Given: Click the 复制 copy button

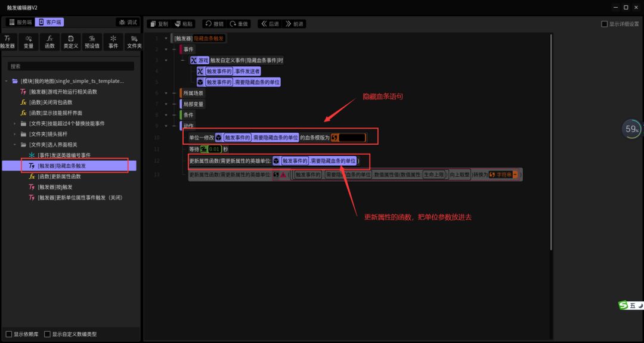Looking at the screenshot, I should 159,24.
